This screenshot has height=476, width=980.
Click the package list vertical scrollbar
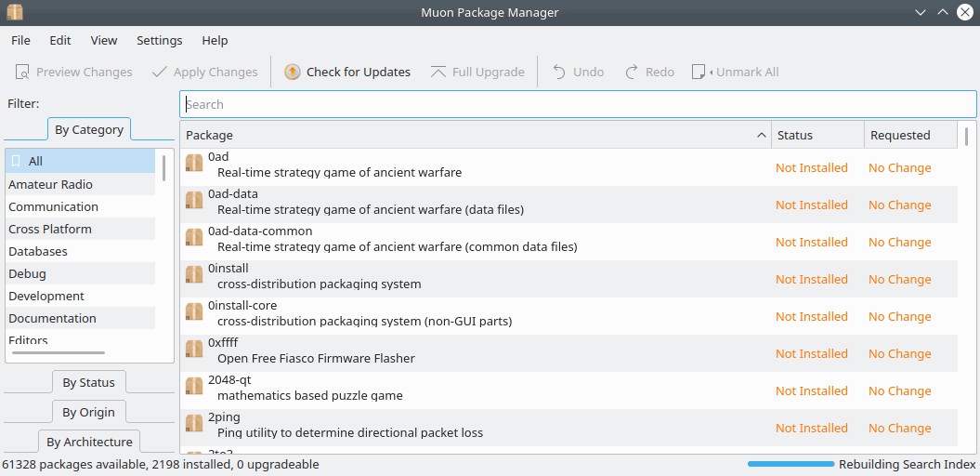(x=966, y=137)
